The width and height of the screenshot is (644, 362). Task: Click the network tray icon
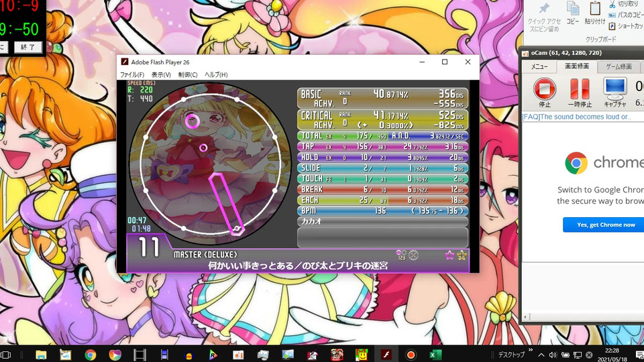(578, 355)
